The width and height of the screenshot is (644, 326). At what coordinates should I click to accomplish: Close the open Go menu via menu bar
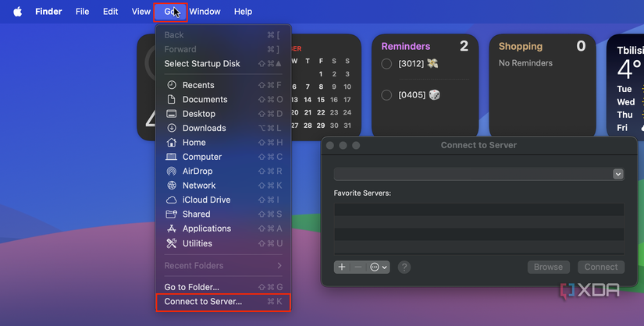[170, 12]
